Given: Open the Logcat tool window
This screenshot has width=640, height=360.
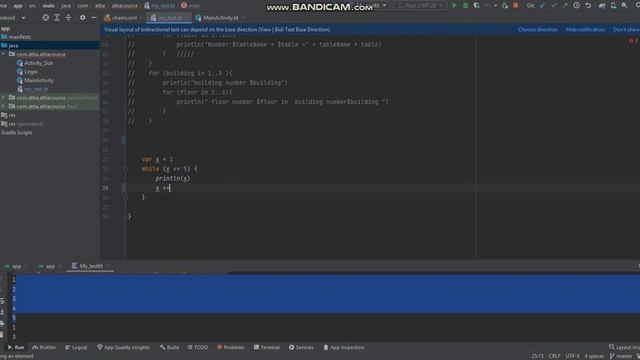Looking at the screenshot, I should [76, 347].
